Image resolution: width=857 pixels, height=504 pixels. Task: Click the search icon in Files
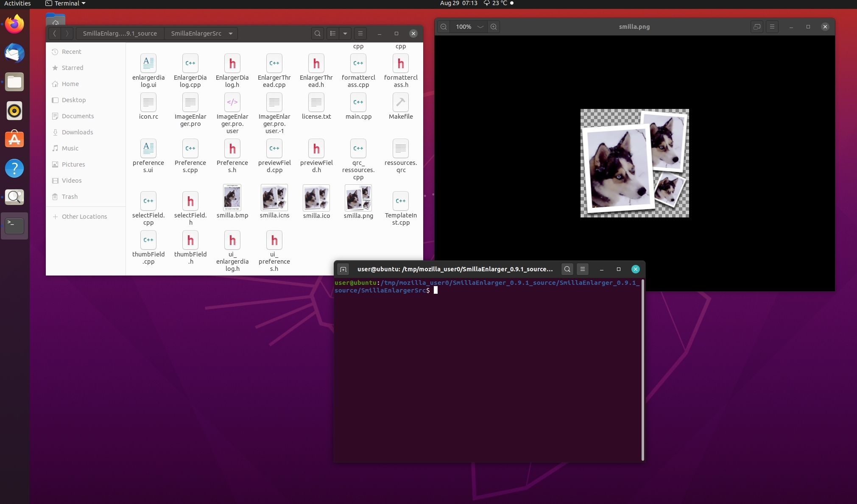coord(317,33)
